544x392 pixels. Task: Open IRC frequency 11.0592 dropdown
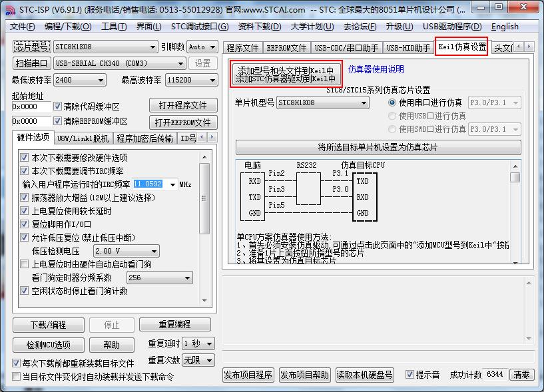tap(172, 184)
